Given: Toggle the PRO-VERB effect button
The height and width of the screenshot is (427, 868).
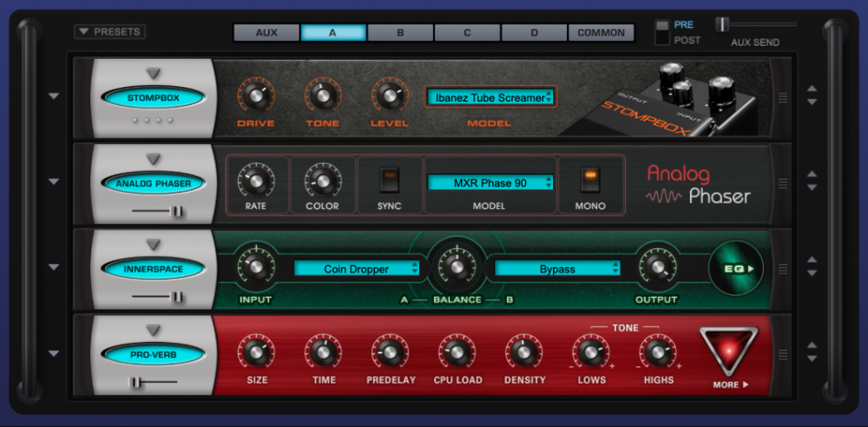Looking at the screenshot, I should coord(154,354).
